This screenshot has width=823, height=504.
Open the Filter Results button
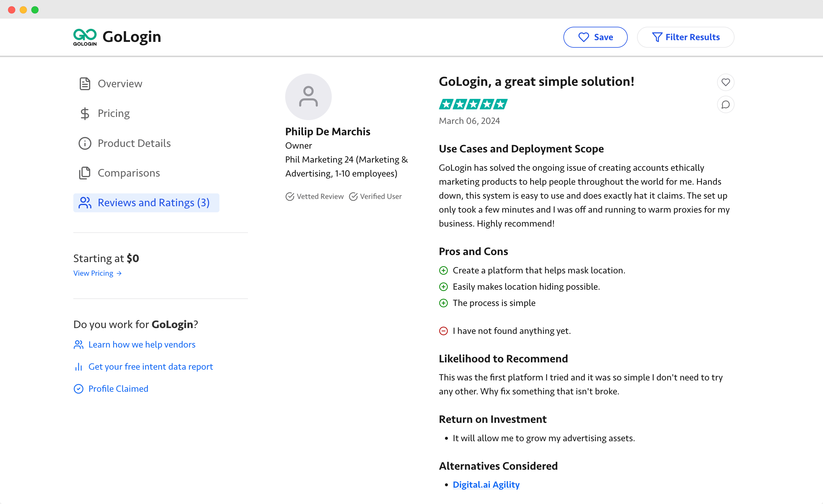685,37
